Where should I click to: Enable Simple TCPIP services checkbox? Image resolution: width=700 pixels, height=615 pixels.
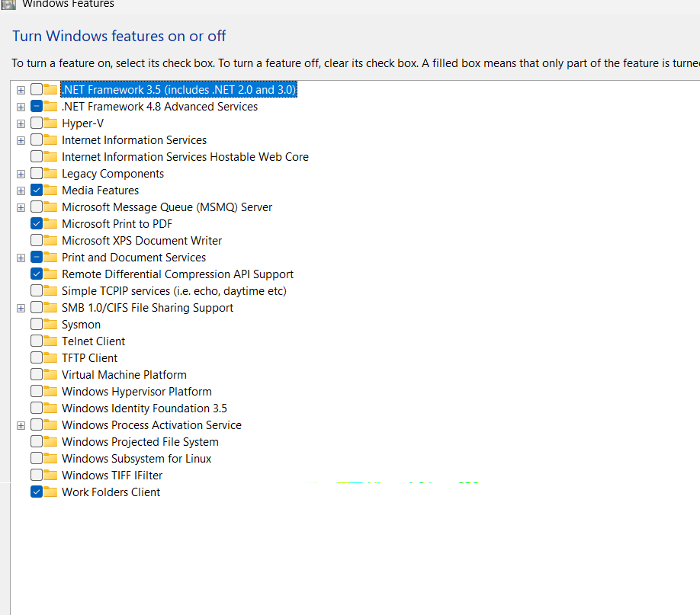pos(37,290)
